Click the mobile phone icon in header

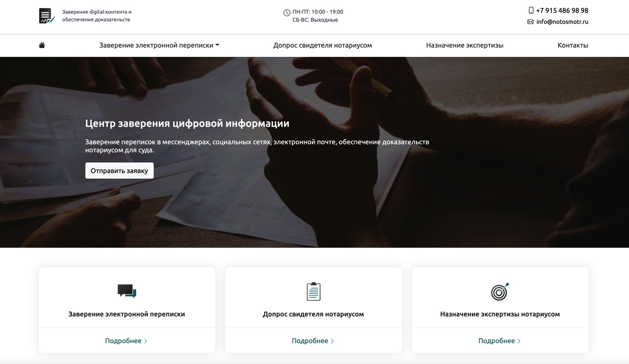[x=531, y=10]
